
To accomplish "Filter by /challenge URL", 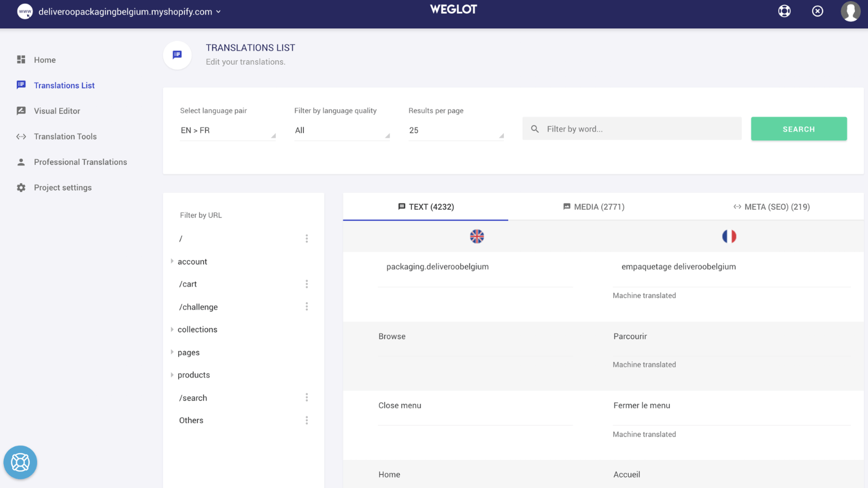I will click(198, 307).
